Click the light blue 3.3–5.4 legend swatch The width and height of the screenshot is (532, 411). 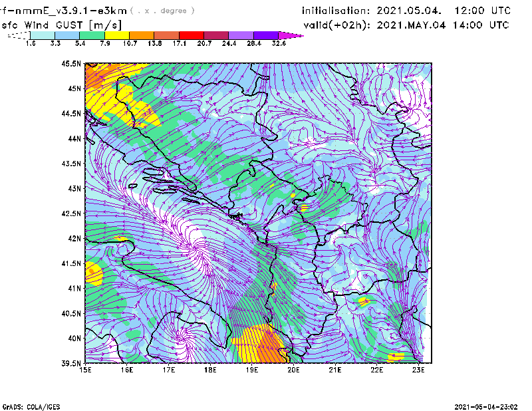click(67, 35)
